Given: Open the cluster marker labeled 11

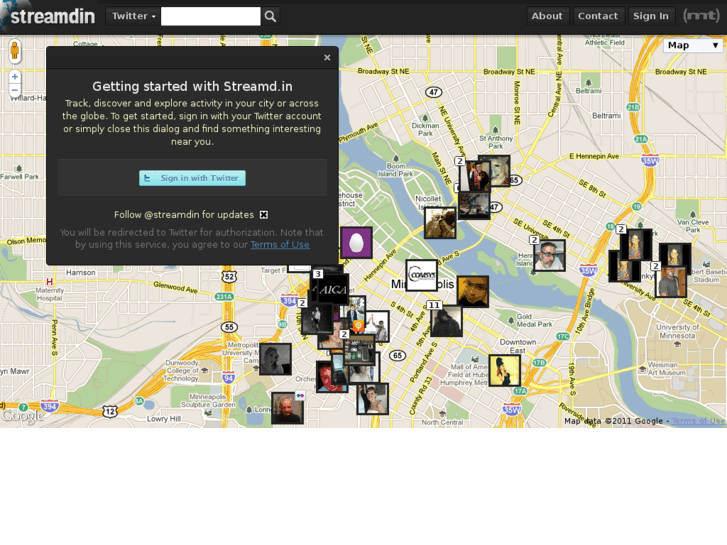Looking at the screenshot, I should point(446,320).
